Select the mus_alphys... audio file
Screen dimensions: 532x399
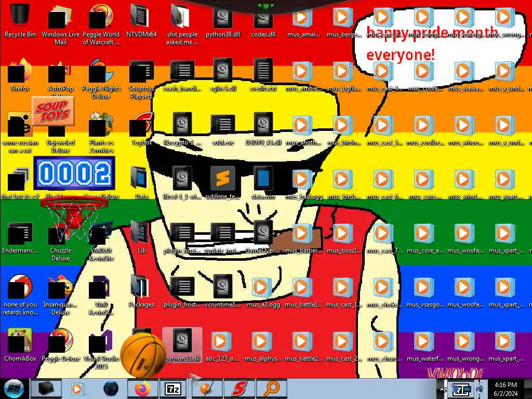point(263,345)
